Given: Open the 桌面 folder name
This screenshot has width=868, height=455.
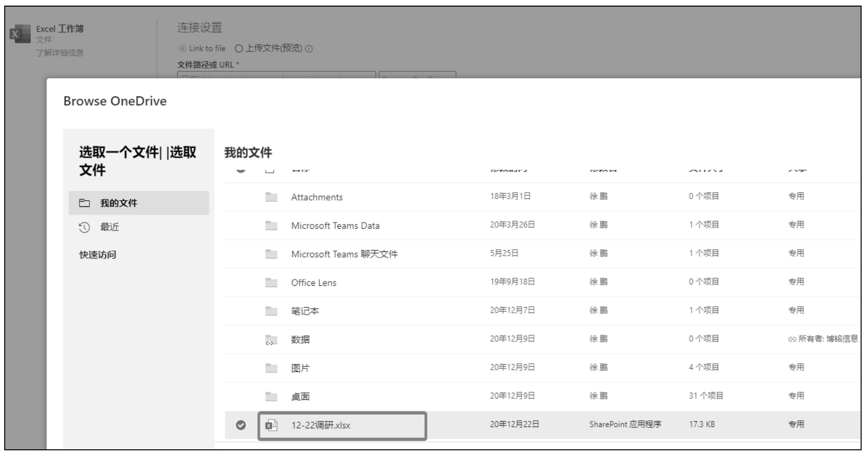Looking at the screenshot, I should pos(300,397).
